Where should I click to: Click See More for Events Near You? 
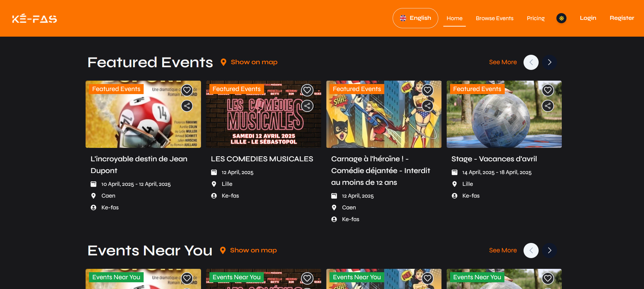[503, 250]
